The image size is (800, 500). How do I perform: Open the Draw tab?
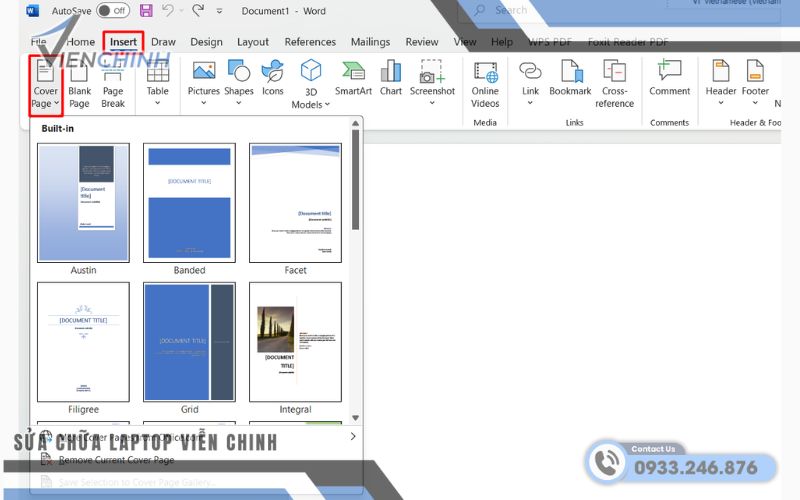(163, 42)
